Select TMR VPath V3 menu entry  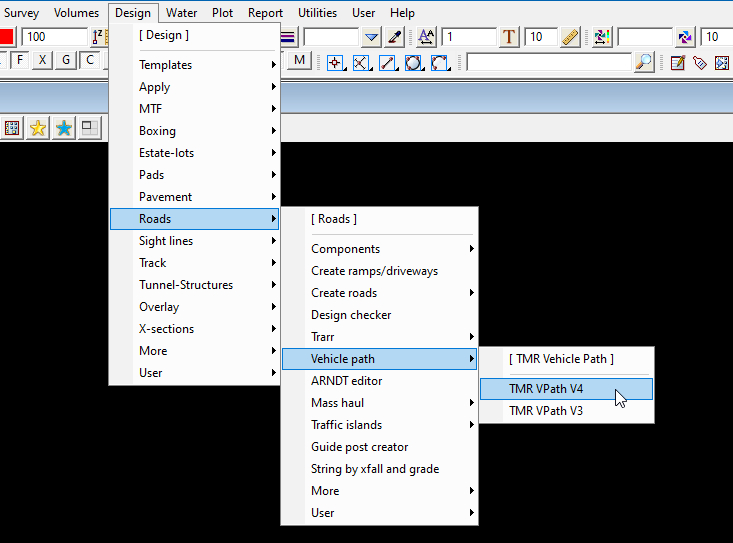point(546,411)
